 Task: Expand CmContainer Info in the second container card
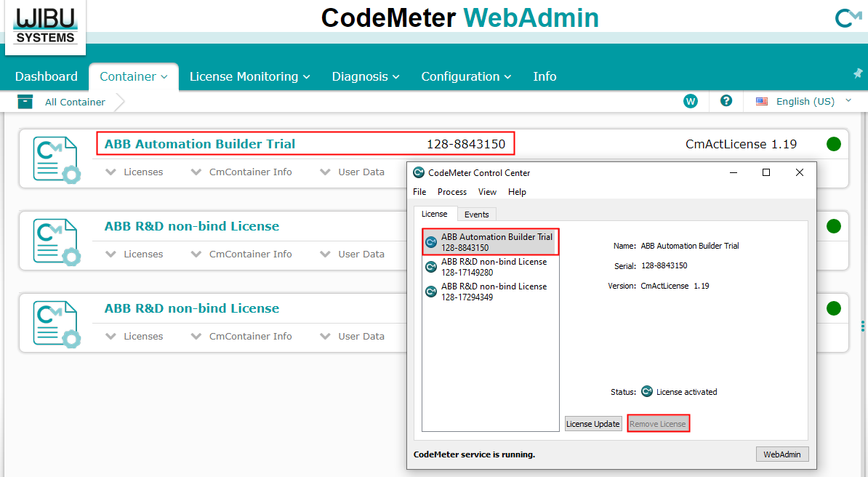pos(241,254)
